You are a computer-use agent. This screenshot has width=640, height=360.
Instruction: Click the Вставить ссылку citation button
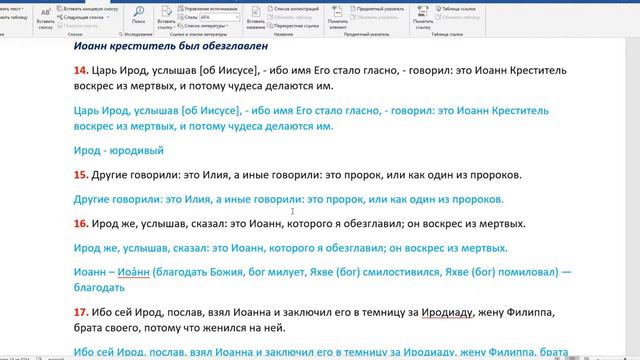[x=166, y=18]
